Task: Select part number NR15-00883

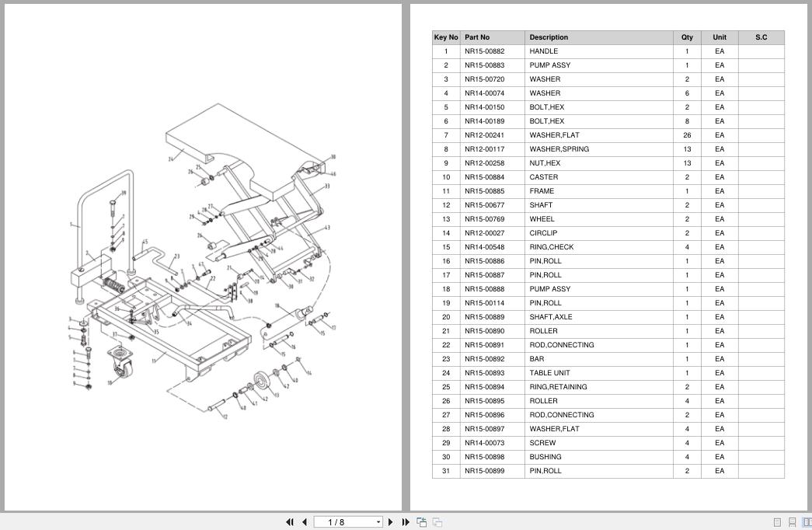Action: (484, 65)
